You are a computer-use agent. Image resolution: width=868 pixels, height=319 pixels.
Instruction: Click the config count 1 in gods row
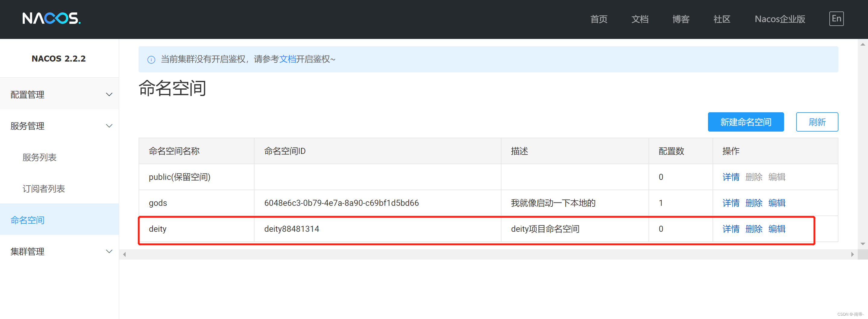coord(661,203)
